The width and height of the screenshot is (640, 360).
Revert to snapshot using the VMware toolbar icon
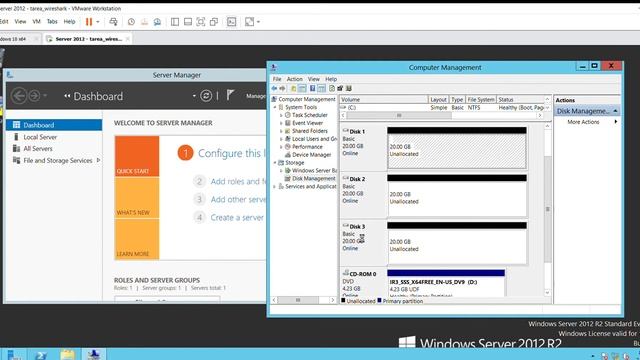(144, 22)
